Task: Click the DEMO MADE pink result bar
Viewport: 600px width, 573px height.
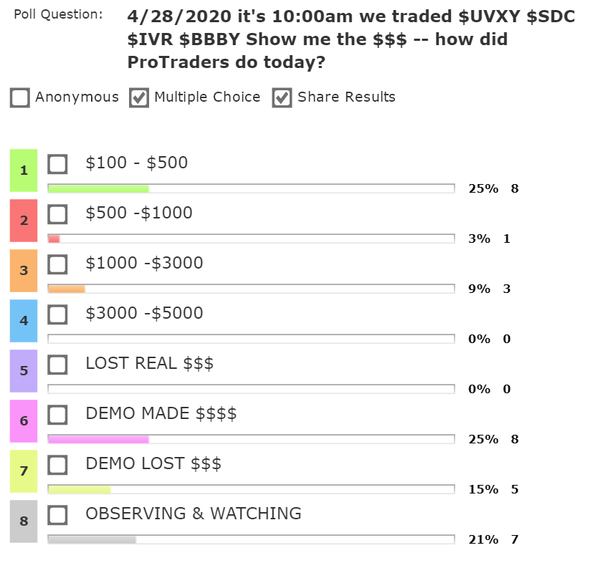Action: pos(98,439)
